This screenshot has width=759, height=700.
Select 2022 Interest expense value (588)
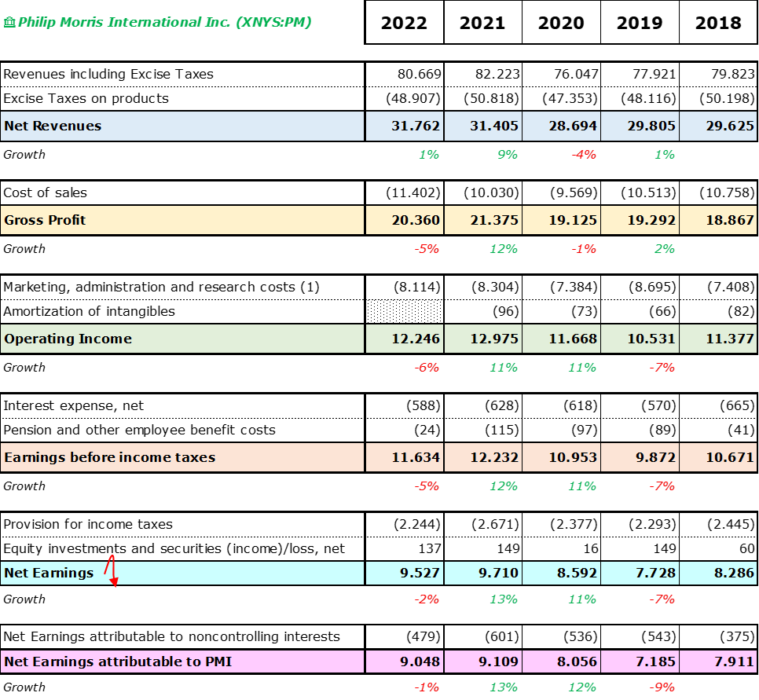[x=423, y=405]
